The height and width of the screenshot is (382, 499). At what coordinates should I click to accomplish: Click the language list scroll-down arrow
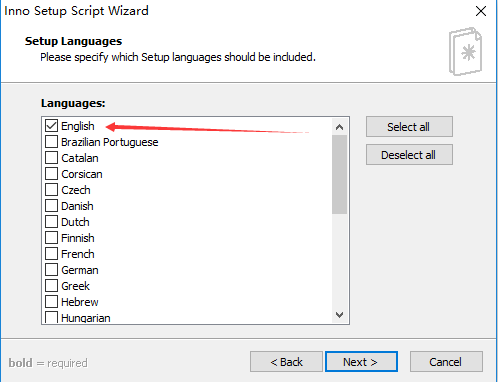click(340, 315)
